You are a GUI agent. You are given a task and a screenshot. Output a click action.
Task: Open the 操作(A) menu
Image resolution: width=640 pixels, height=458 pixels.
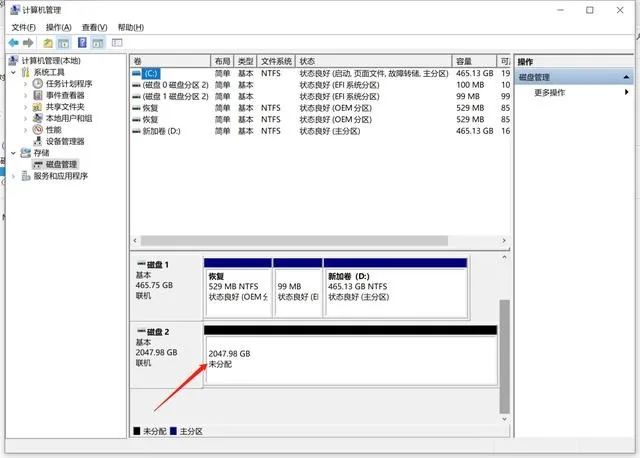[x=58, y=27]
